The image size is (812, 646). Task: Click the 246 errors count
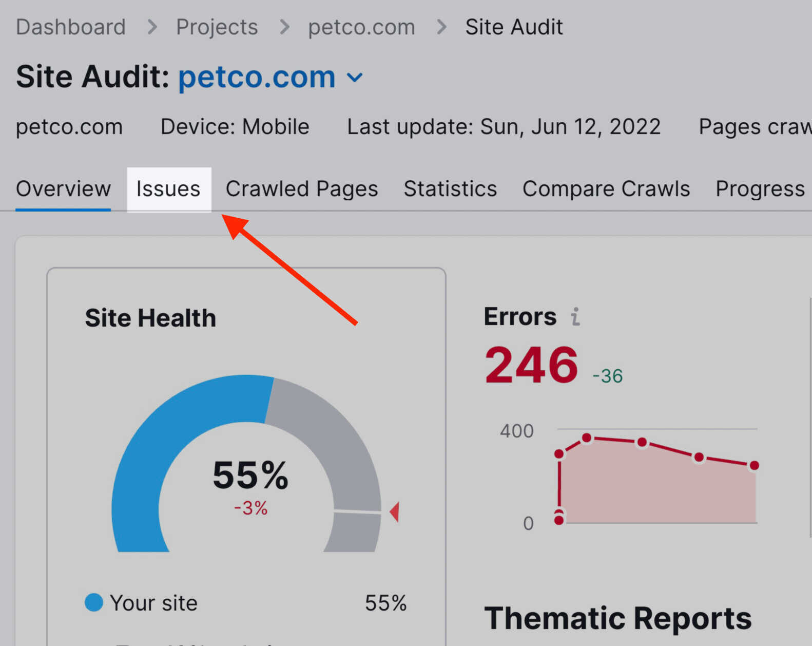(x=531, y=365)
